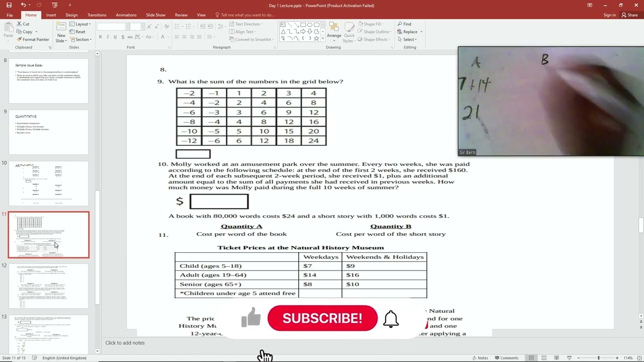Screen dimensions: 644x362
Task: Click the Find magnifier icon
Action: click(x=400, y=24)
